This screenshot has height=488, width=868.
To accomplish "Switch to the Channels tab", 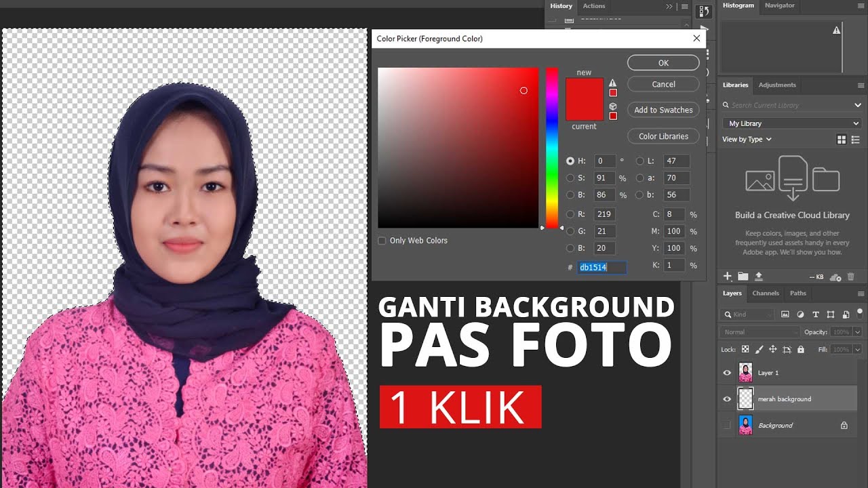I will point(766,293).
